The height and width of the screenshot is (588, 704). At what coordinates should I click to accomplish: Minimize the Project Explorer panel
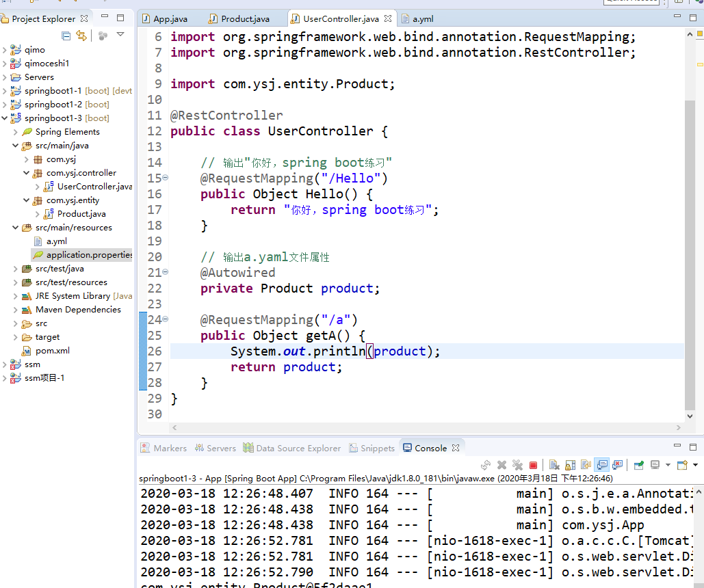(105, 16)
